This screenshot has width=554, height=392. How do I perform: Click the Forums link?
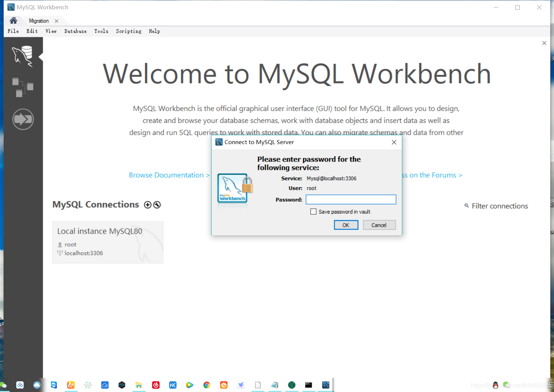click(x=432, y=175)
